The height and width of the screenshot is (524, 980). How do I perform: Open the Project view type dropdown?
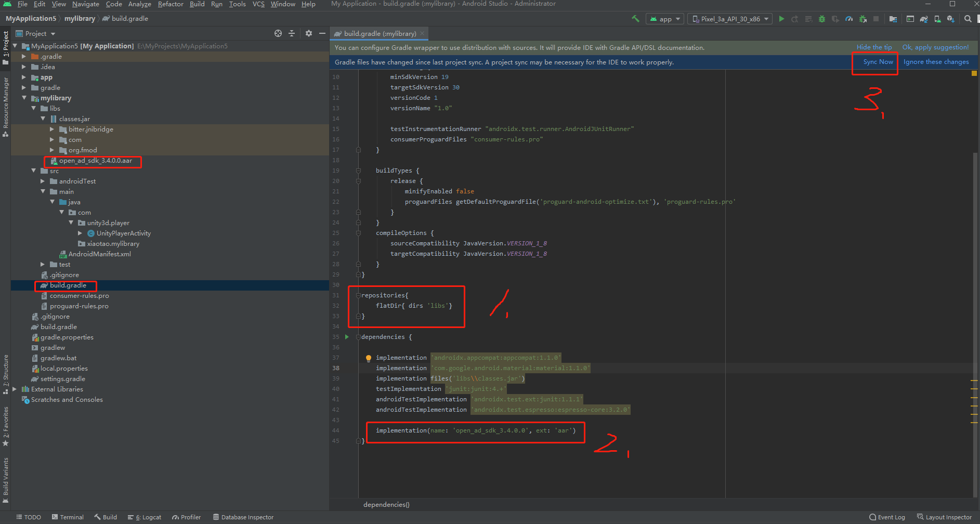point(35,33)
